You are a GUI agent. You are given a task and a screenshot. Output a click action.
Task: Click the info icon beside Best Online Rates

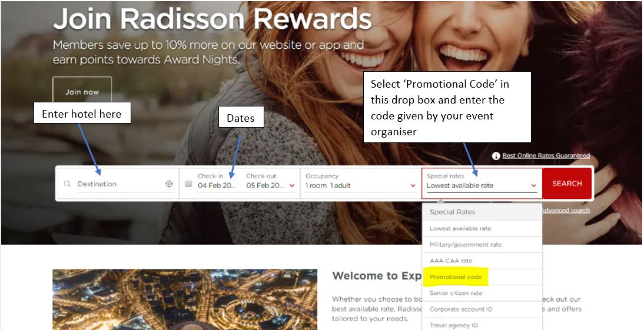click(x=496, y=156)
